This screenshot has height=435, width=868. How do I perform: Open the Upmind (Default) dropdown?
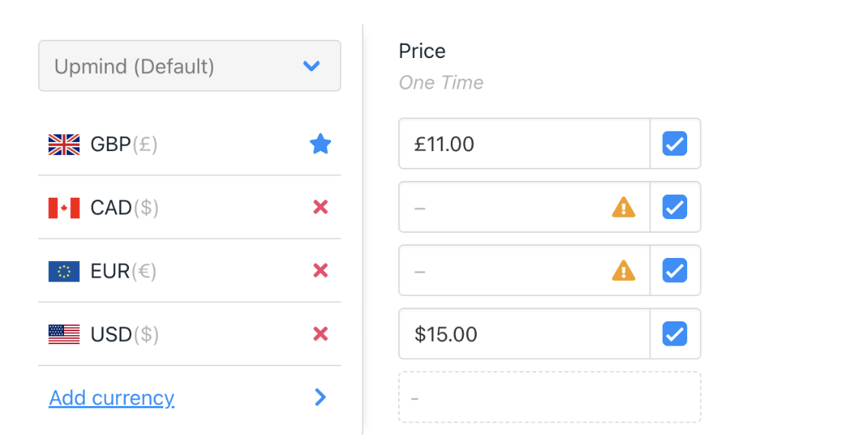(x=189, y=66)
